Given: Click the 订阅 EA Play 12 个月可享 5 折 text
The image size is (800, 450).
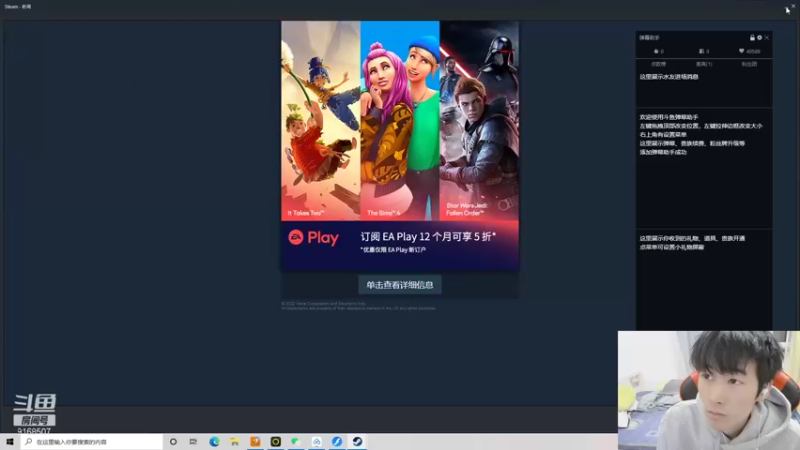Looking at the screenshot, I should 428,237.
